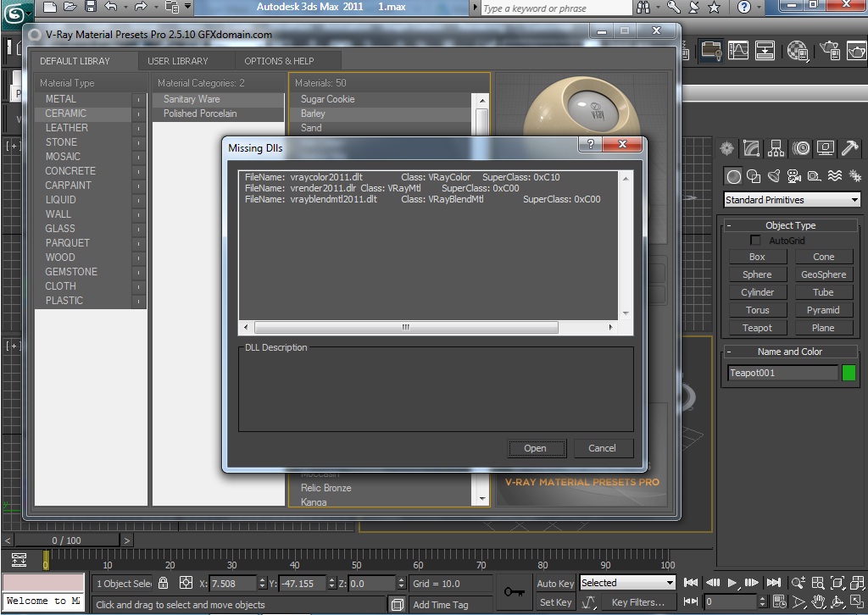Viewport: 868px width, 615px height.
Task: Click the Save File floppy icon
Action: click(90, 7)
